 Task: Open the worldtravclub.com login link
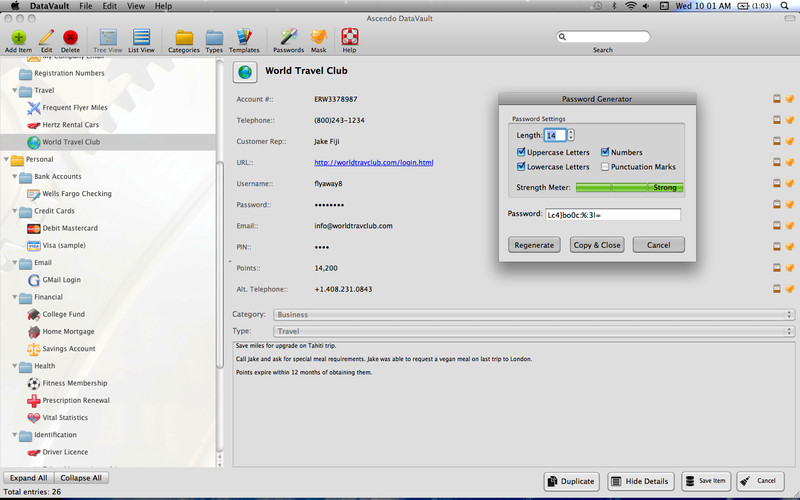(373, 162)
